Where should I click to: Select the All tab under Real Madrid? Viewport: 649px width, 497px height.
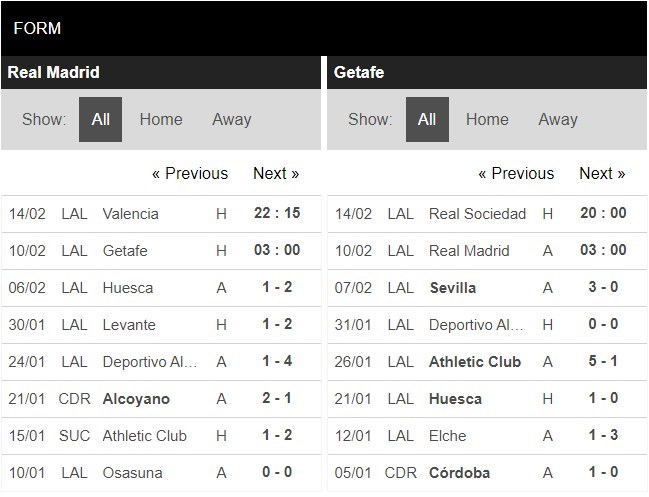100,120
